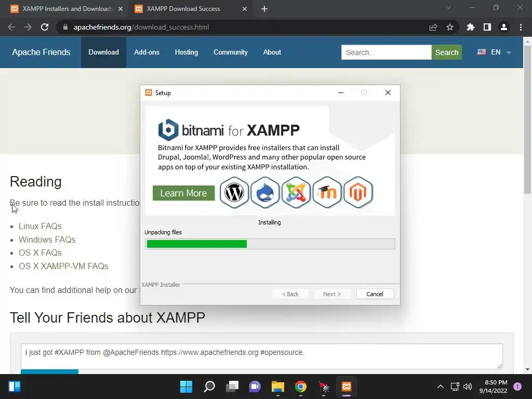
Task: Click the XAMPP icon in Setup title bar
Action: pyautogui.click(x=149, y=92)
